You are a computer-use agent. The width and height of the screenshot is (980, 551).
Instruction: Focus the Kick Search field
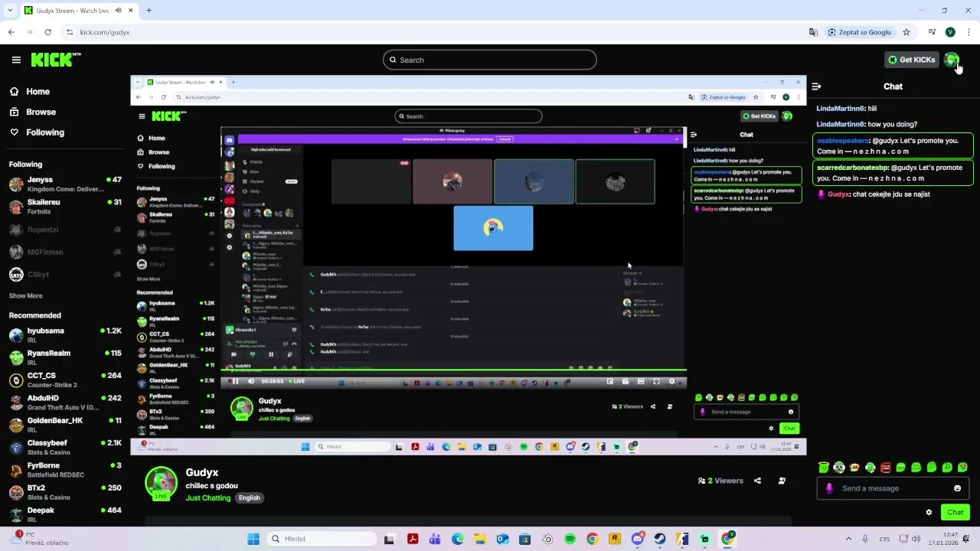pos(490,60)
